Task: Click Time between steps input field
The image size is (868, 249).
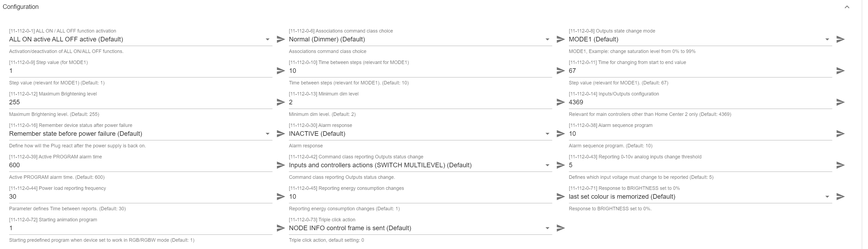Action: 420,71
